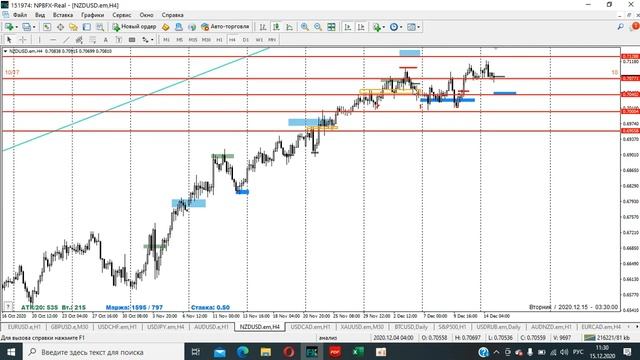Toggle the Market Watch window icon
640x360 pixels.
pos(47,27)
